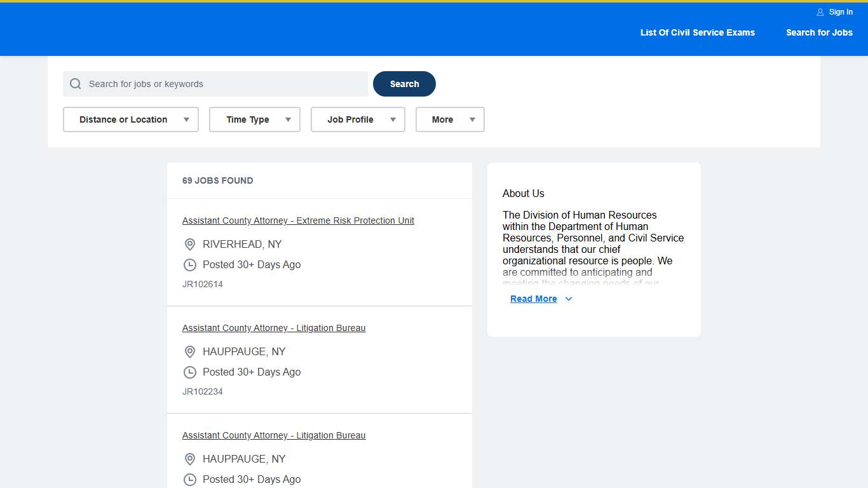Click the Sign In user icon
The height and width of the screenshot is (488, 868).
820,12
